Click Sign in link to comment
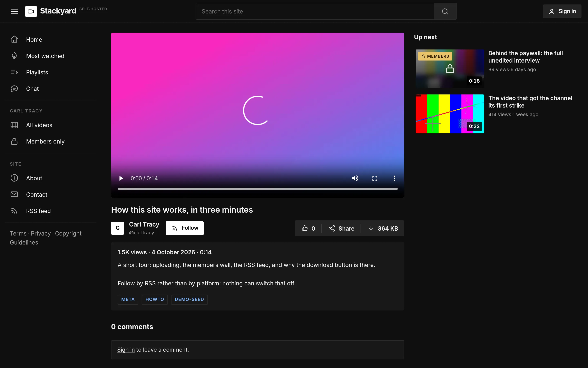Image resolution: width=588 pixels, height=368 pixels. click(x=126, y=350)
